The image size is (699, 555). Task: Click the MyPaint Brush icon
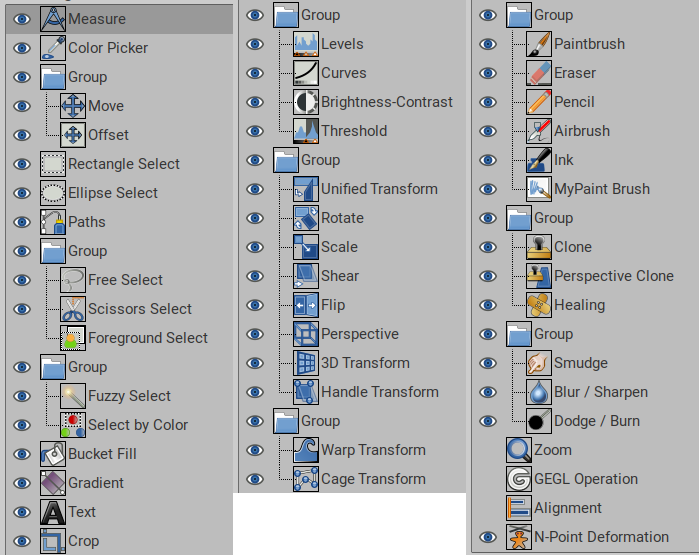(539, 189)
